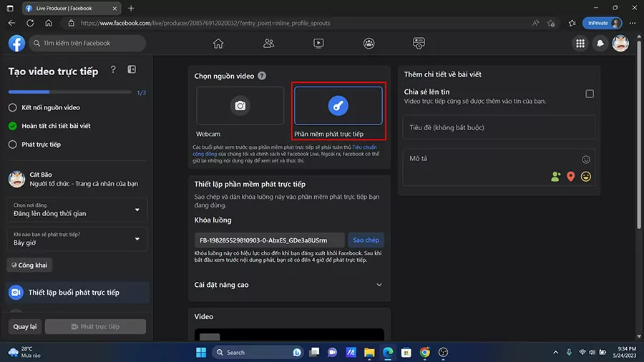
Task: Click browser home button
Action: (x=49, y=23)
